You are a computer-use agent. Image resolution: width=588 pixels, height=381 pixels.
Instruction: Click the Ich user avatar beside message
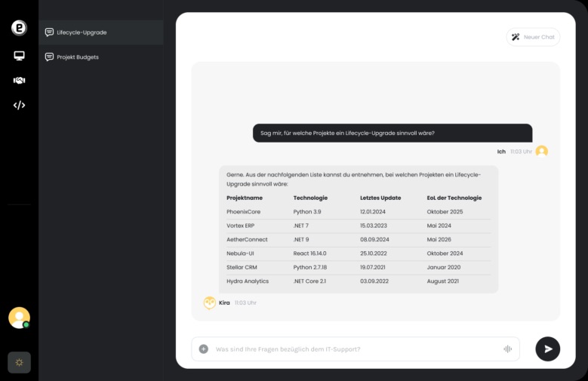coord(541,151)
